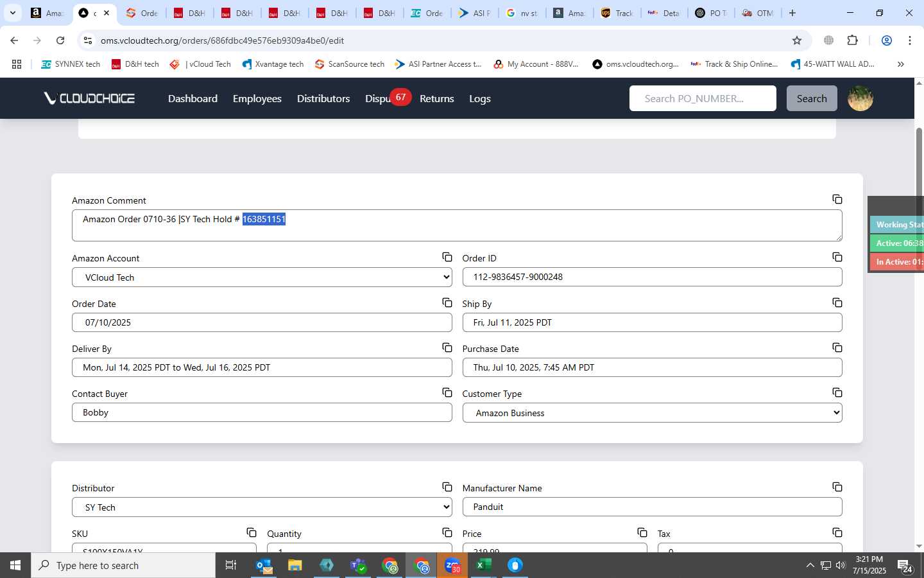Bookmark this page with the star icon
The width and height of the screenshot is (924, 578).
coord(797,40)
